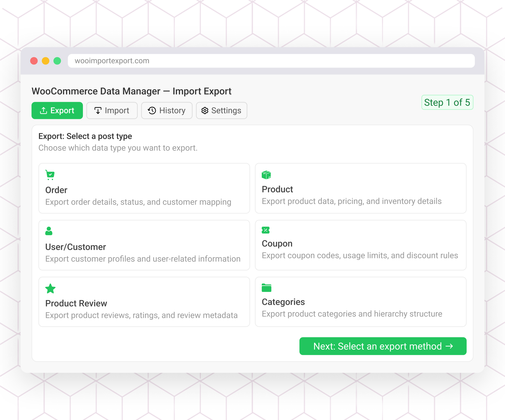
Task: Switch to the Export tab
Action: [x=57, y=111]
